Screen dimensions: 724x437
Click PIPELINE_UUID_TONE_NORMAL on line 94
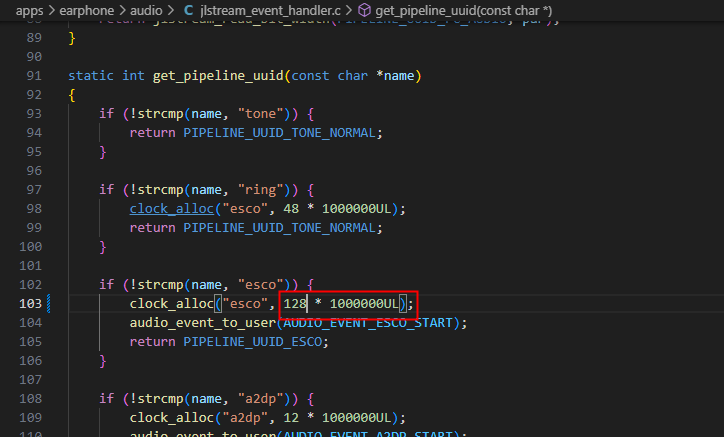point(279,133)
